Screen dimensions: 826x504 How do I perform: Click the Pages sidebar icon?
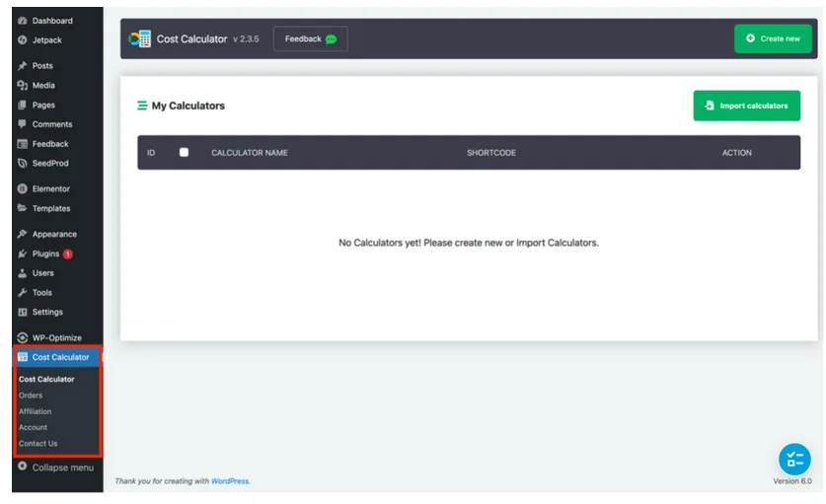coord(22,105)
